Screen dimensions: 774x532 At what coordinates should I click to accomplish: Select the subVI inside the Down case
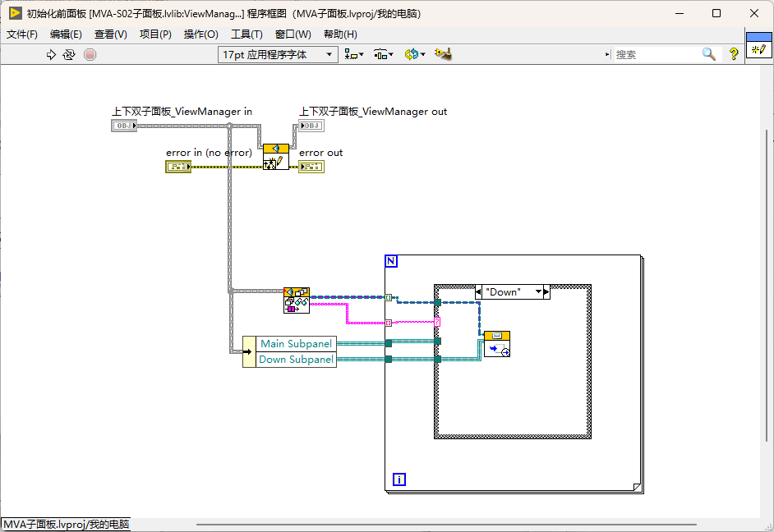[497, 344]
